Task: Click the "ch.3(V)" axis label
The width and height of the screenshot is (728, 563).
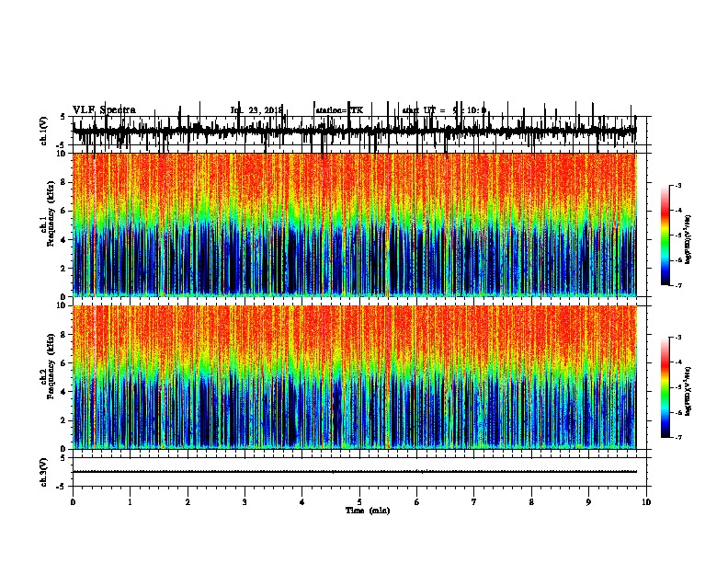Action: pyautogui.click(x=44, y=472)
